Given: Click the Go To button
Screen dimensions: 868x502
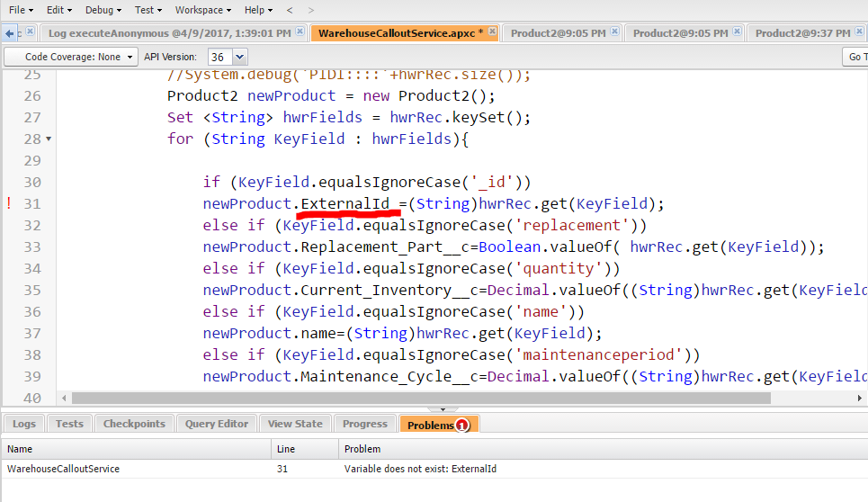Looking at the screenshot, I should pos(857,57).
